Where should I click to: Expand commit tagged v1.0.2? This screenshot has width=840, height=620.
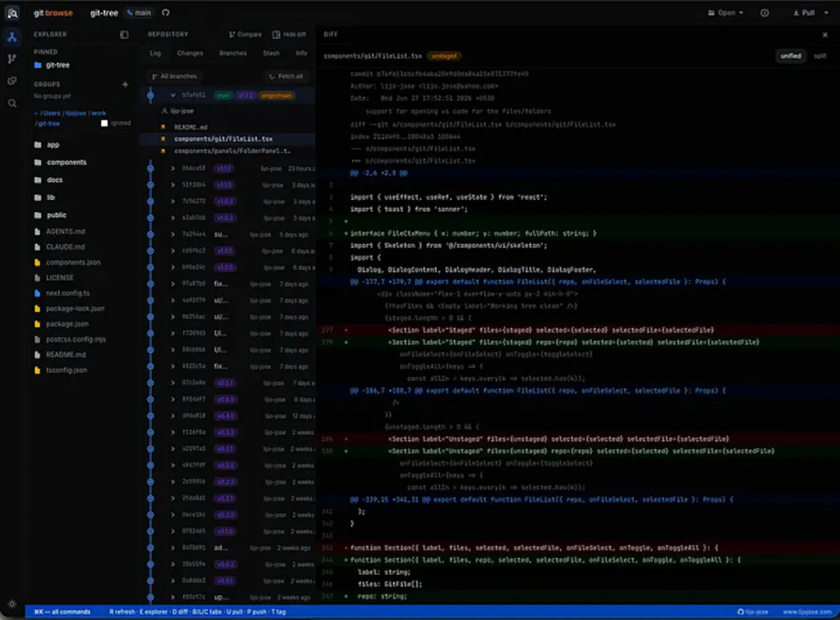173,218
